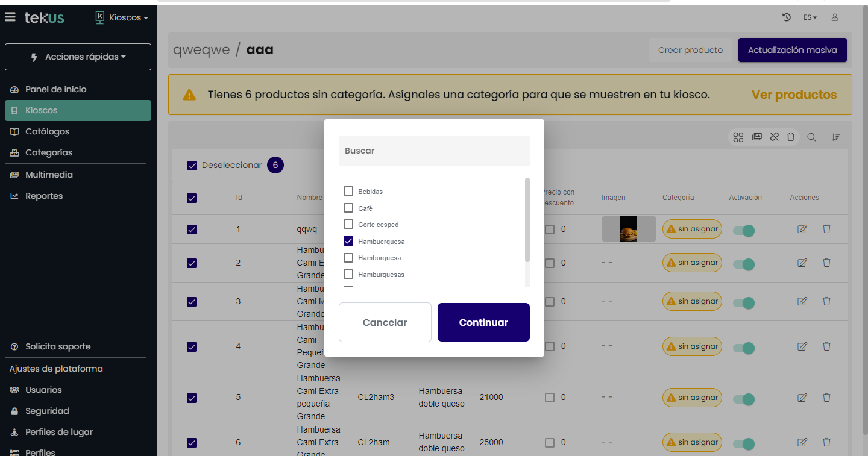
Task: Click the hamburger menu icon
Action: click(x=10, y=17)
